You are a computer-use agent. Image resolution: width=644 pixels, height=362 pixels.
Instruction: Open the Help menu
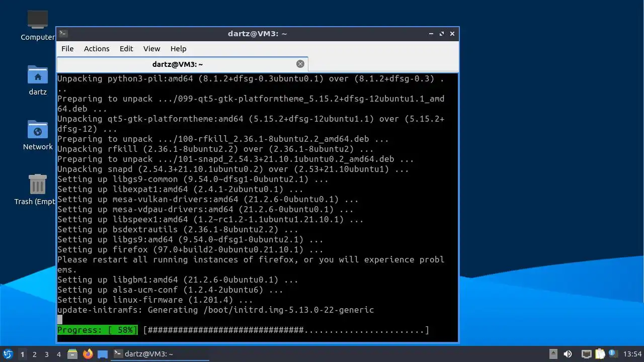coord(178,49)
